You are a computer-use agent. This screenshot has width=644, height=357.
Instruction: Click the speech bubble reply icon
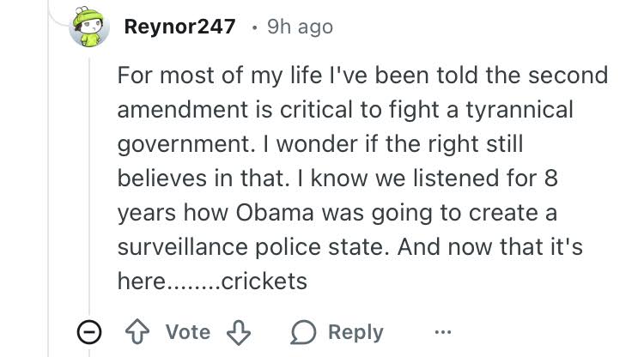pyautogui.click(x=303, y=332)
